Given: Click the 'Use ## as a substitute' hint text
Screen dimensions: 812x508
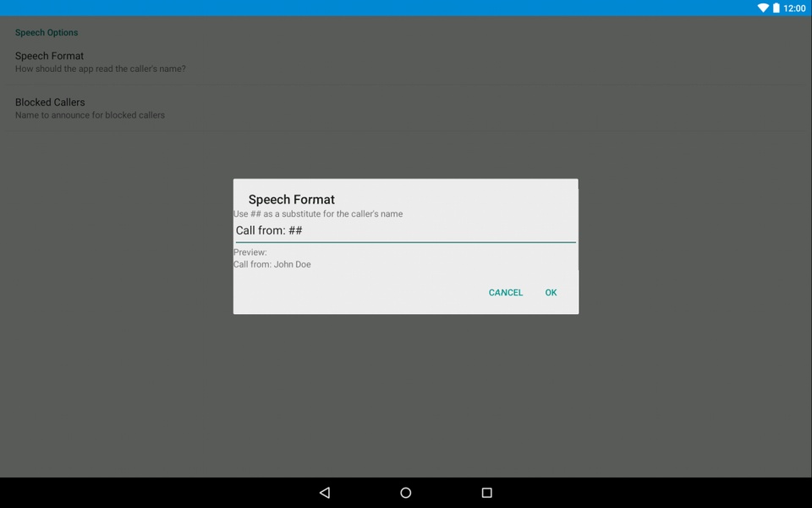Looking at the screenshot, I should pos(318,213).
